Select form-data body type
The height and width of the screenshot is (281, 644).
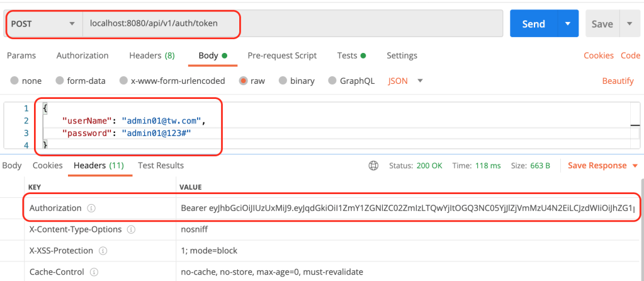pos(60,81)
